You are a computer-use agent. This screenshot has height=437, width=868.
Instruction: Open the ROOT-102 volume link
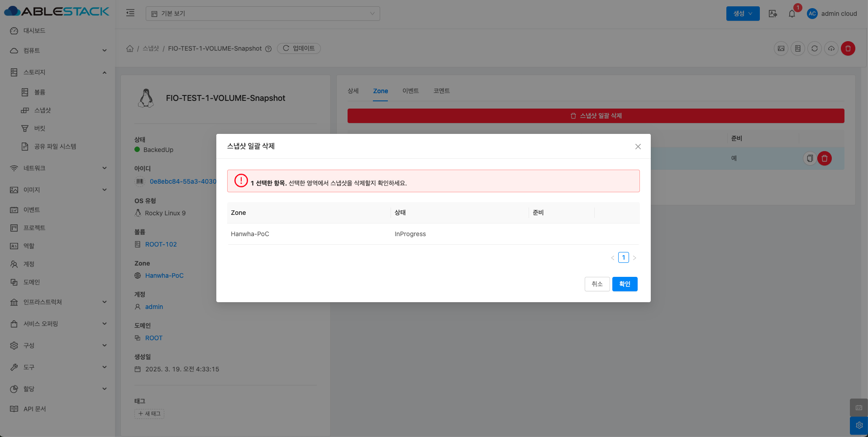coord(161,244)
